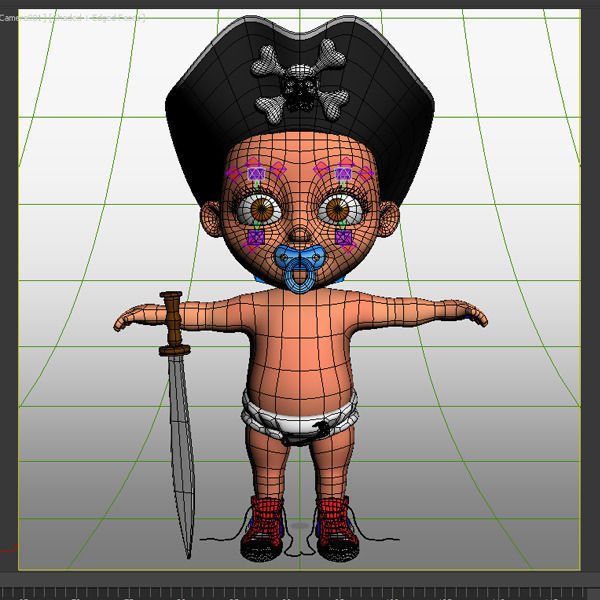Click the brown iris of the right eye
The height and width of the screenshot is (600, 600).
[337, 209]
